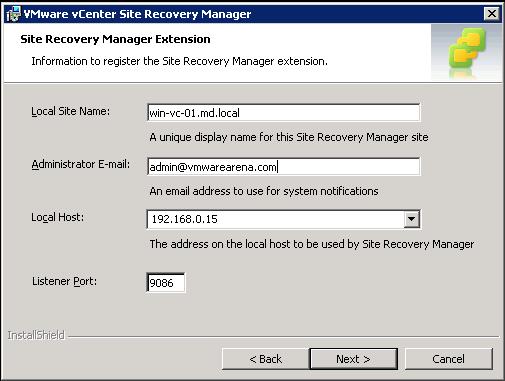Click the Administrator E-mail label
The image size is (505, 381).
[81, 164]
